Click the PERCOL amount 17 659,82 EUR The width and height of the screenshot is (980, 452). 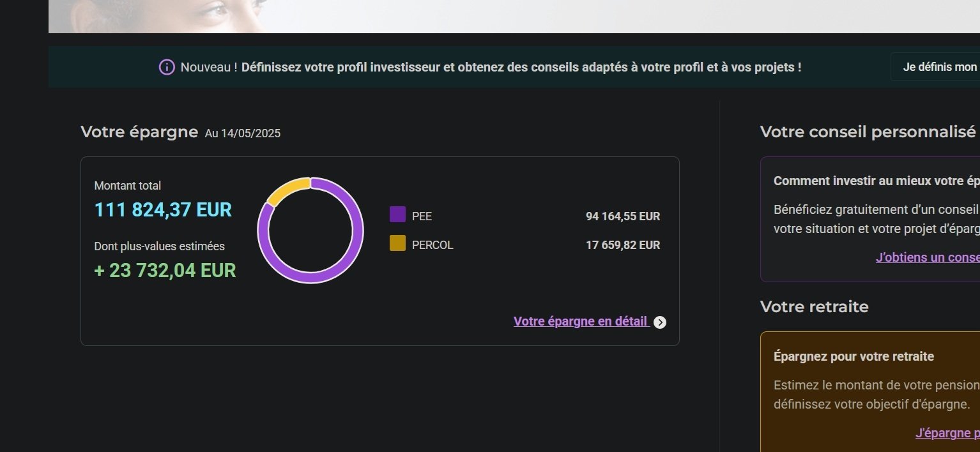pos(623,245)
